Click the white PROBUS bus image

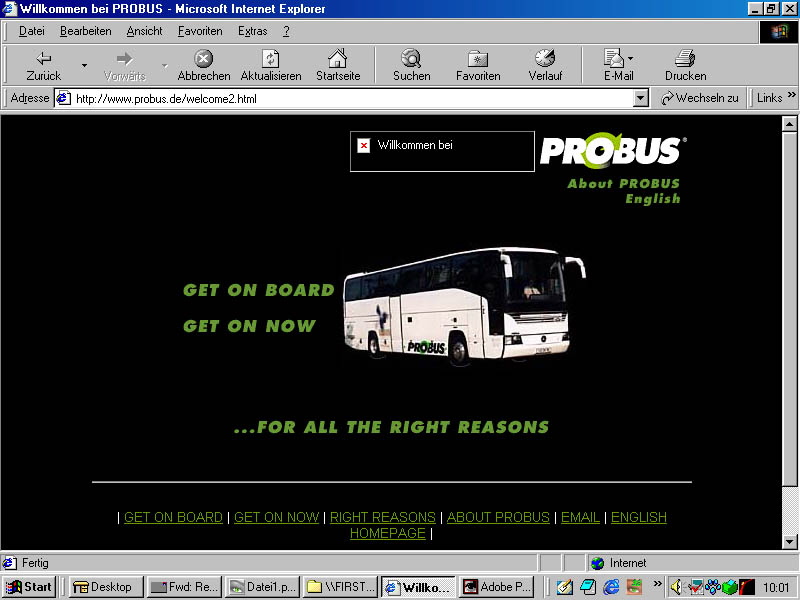pyautogui.click(x=464, y=307)
